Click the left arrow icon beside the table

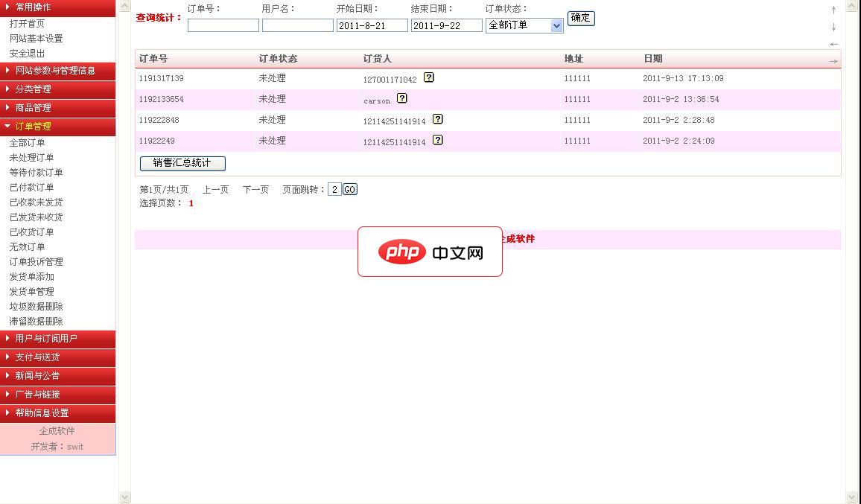point(834,43)
